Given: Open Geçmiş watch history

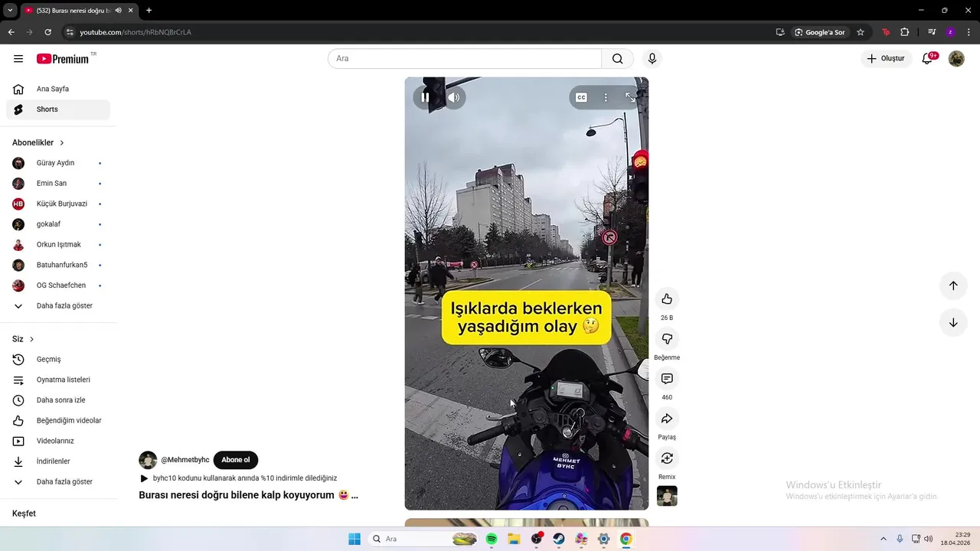Looking at the screenshot, I should (x=58, y=360).
